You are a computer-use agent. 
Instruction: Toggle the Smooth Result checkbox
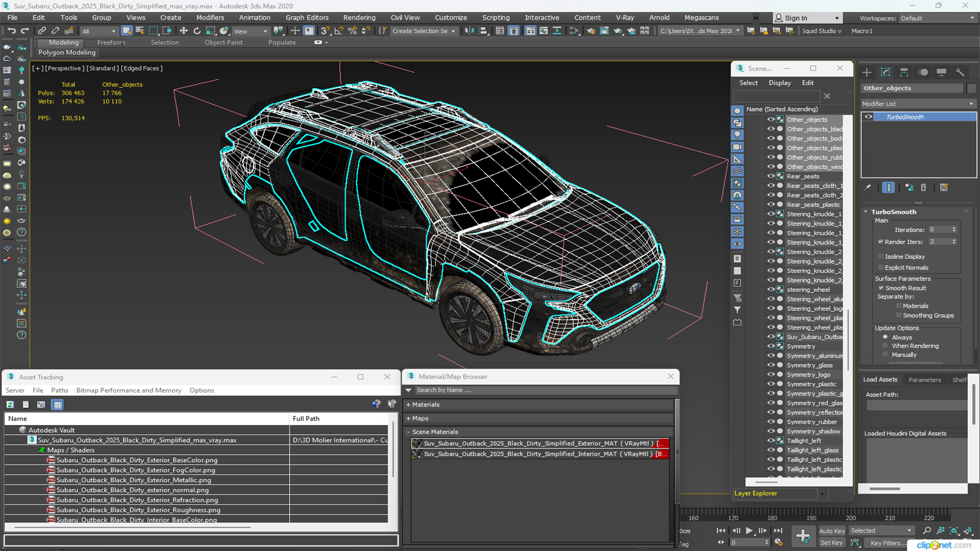point(881,288)
